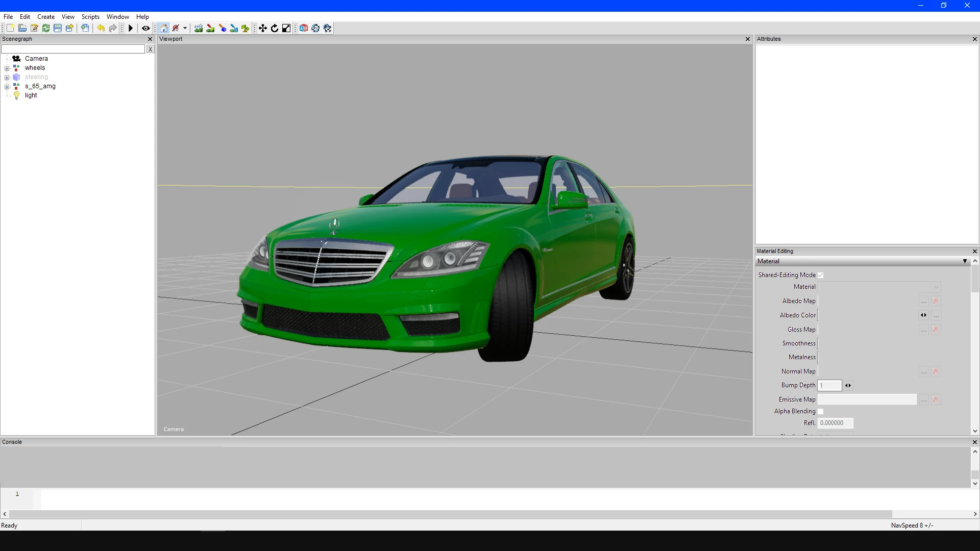The image size is (980, 551).
Task: Click the Bump Depth input field
Action: point(829,386)
